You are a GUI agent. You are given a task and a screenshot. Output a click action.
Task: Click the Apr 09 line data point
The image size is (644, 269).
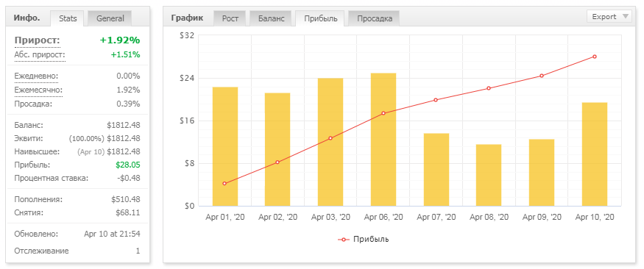click(542, 76)
